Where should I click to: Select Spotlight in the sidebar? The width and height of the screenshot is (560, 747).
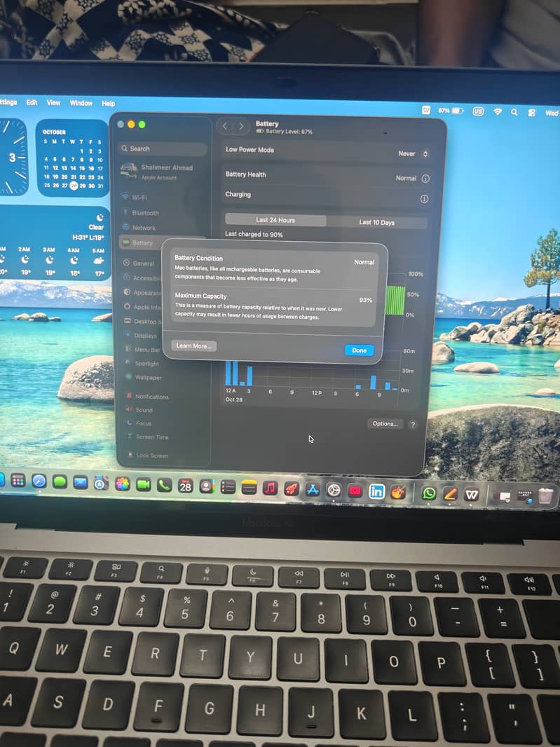(x=146, y=364)
